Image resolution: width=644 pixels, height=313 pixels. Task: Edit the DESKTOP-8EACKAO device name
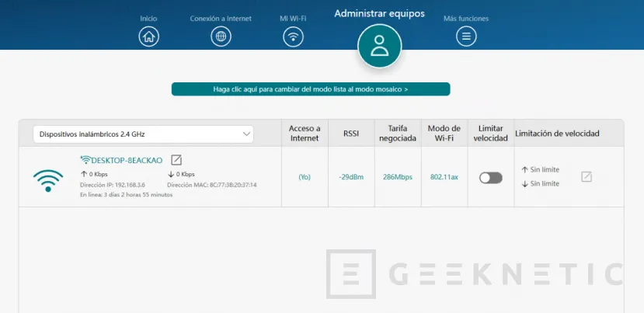[176, 160]
